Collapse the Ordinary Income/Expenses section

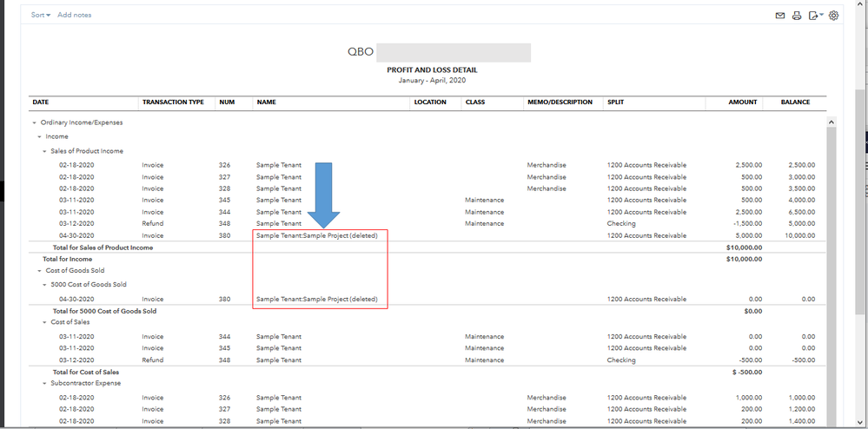coord(35,123)
